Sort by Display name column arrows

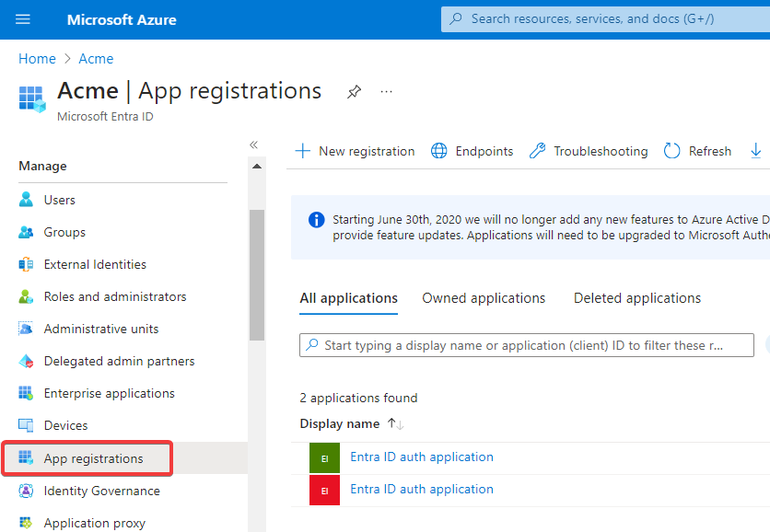click(x=396, y=424)
